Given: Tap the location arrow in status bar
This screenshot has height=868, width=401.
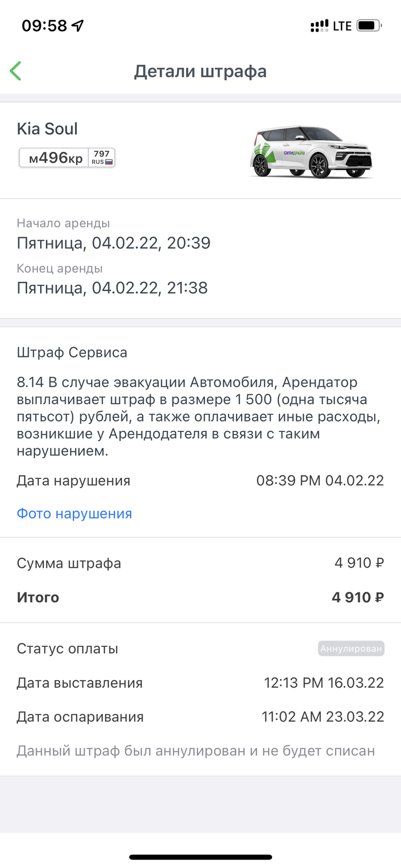Looking at the screenshot, I should pyautogui.click(x=78, y=26).
